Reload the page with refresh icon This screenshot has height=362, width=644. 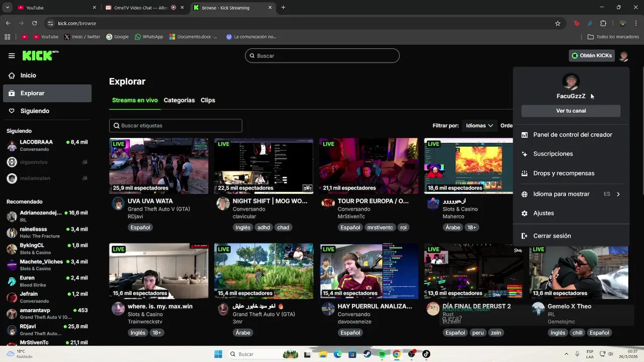[34, 23]
